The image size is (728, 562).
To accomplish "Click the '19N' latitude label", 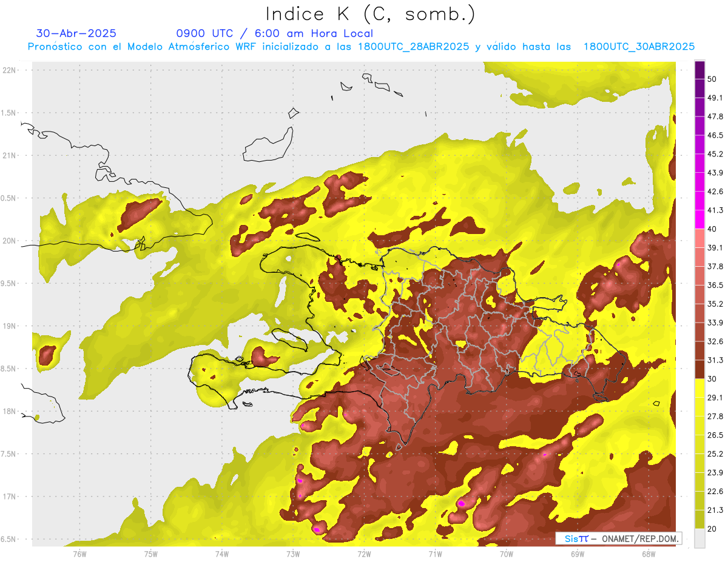I will pyautogui.click(x=9, y=326).
